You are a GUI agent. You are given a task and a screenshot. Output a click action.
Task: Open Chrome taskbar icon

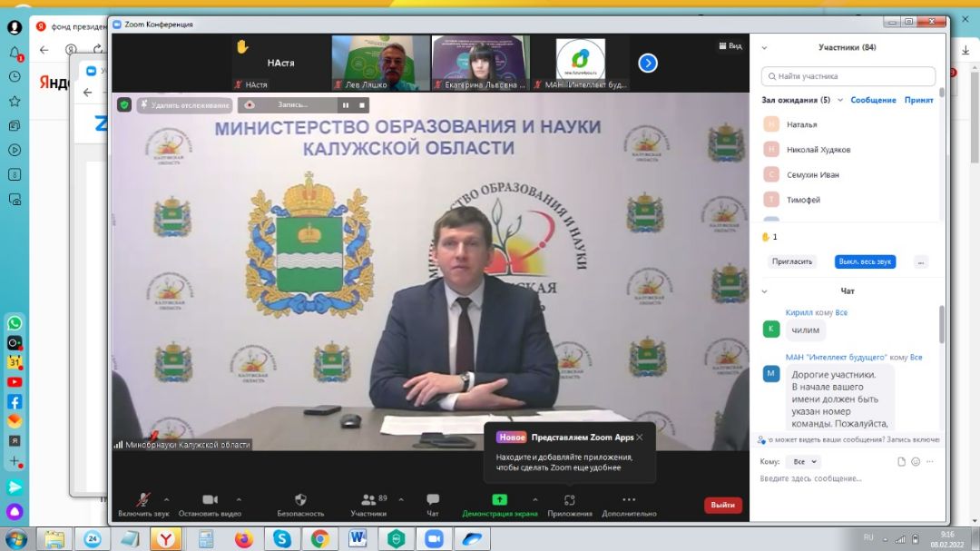[320, 539]
